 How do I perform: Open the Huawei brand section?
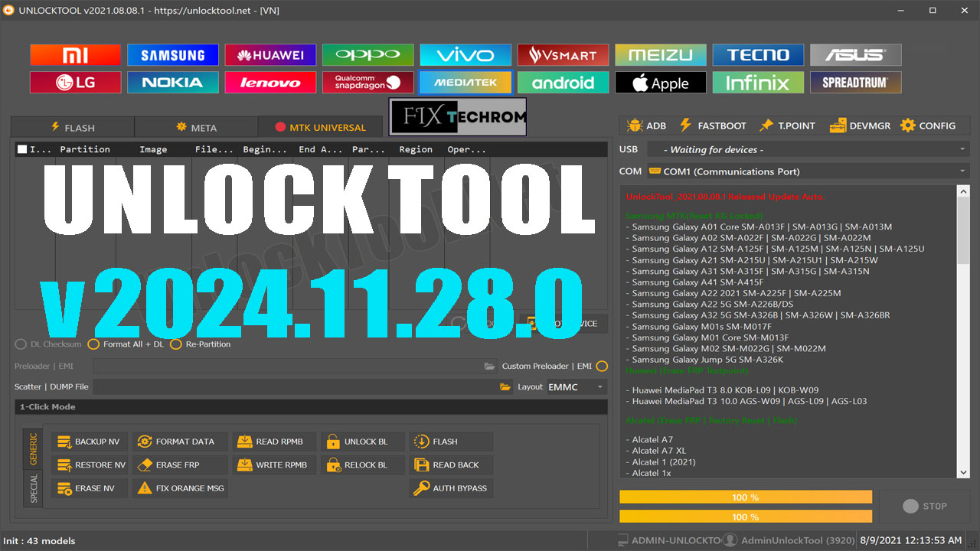270,54
